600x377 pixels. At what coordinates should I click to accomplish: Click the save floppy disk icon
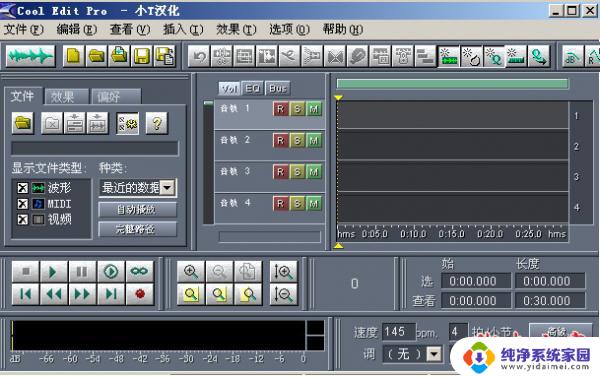point(142,57)
